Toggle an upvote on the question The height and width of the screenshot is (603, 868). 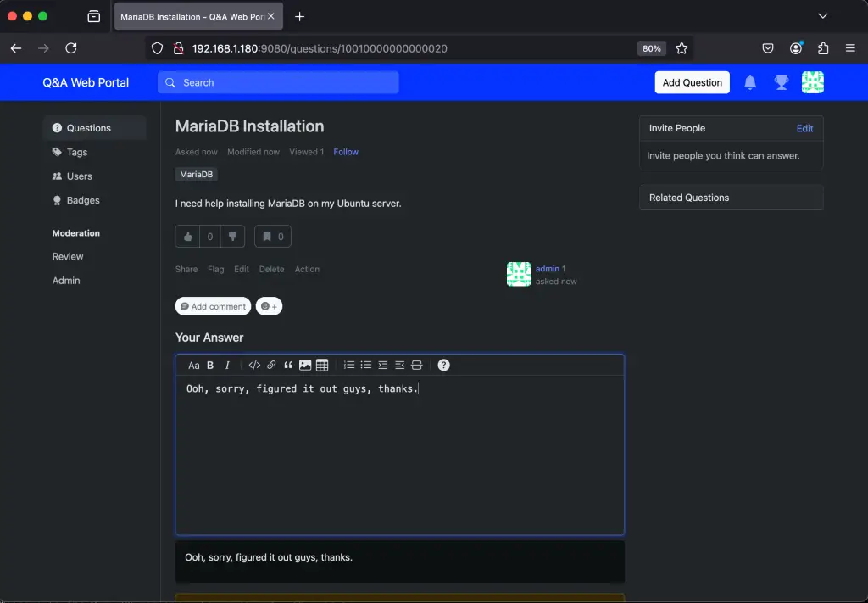point(187,236)
